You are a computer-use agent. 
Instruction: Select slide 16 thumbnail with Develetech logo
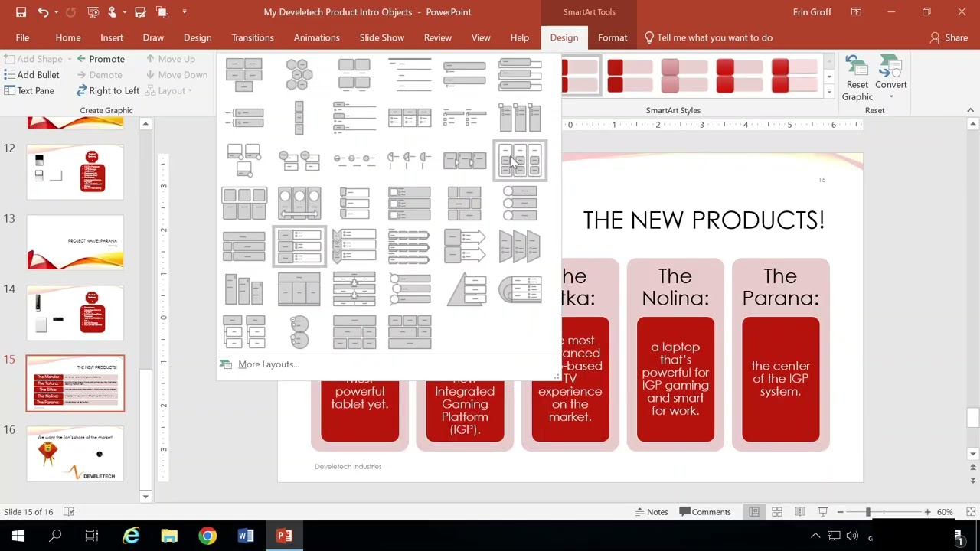75,454
